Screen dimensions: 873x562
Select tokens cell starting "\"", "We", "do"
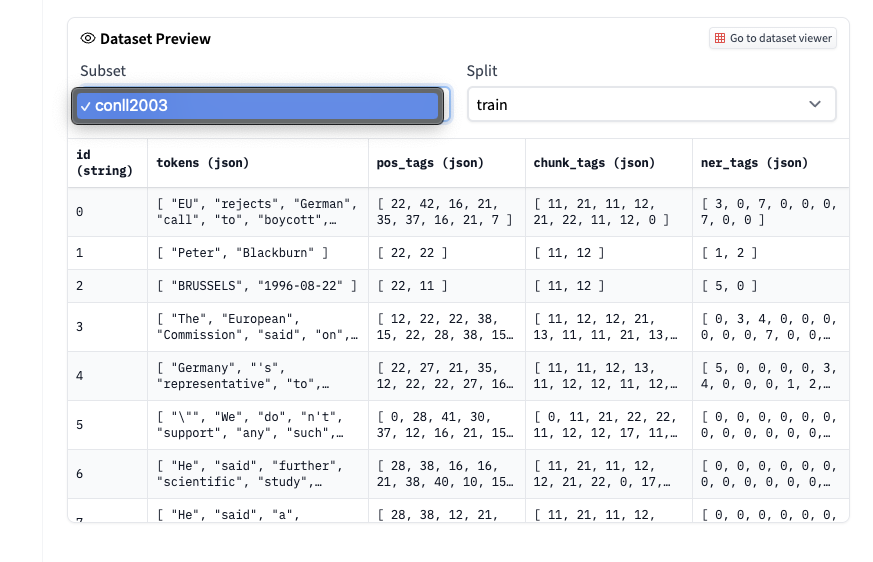point(258,425)
